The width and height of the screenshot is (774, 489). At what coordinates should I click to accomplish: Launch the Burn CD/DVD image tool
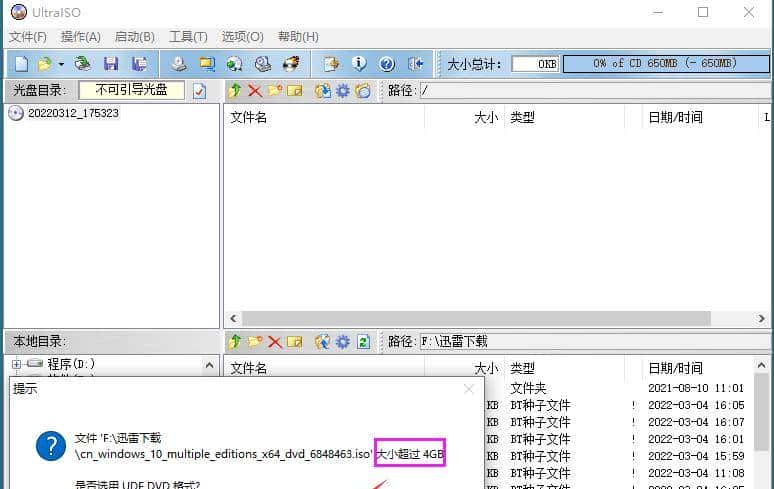pyautogui.click(x=291, y=64)
